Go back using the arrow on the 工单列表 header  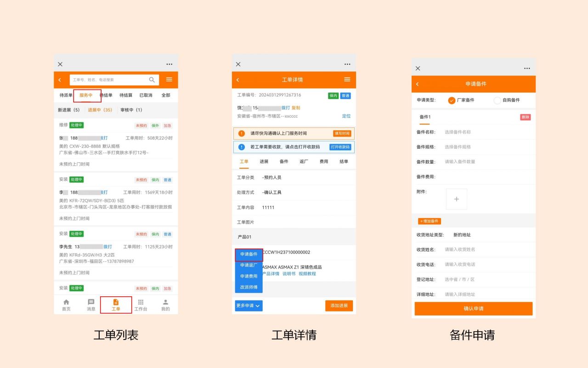click(60, 80)
